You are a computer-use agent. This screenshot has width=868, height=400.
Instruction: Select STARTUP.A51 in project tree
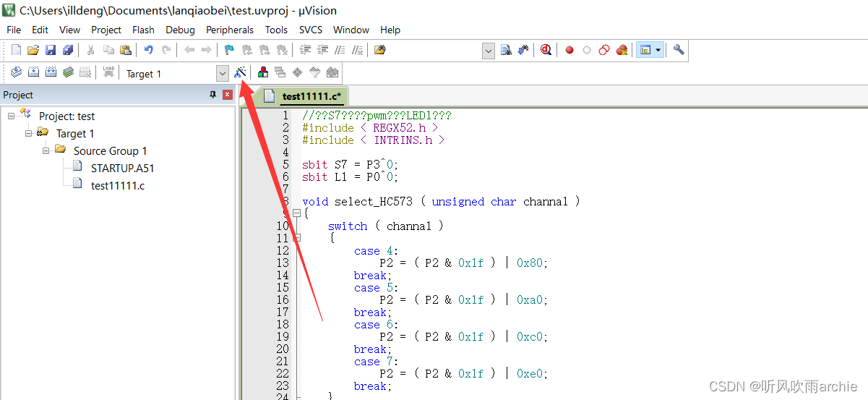[x=123, y=168]
